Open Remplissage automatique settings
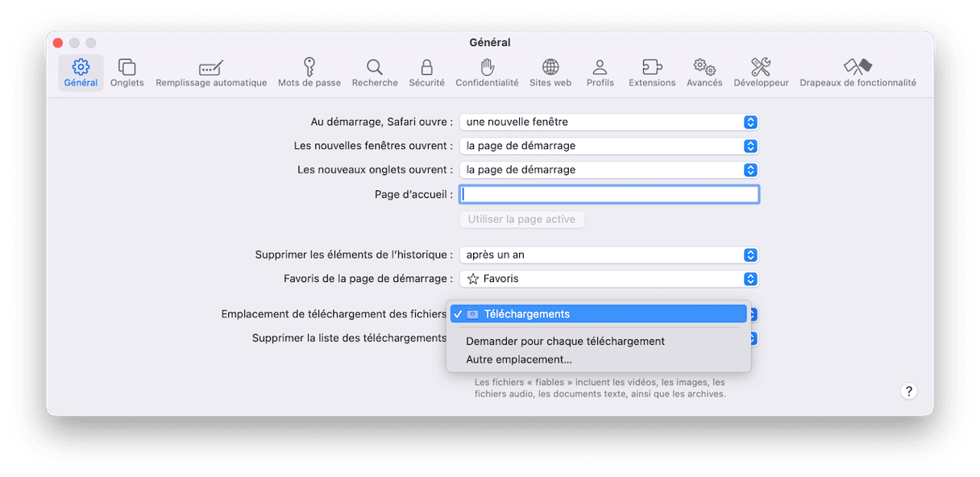Viewport: 980px width, 477px height. point(211,73)
